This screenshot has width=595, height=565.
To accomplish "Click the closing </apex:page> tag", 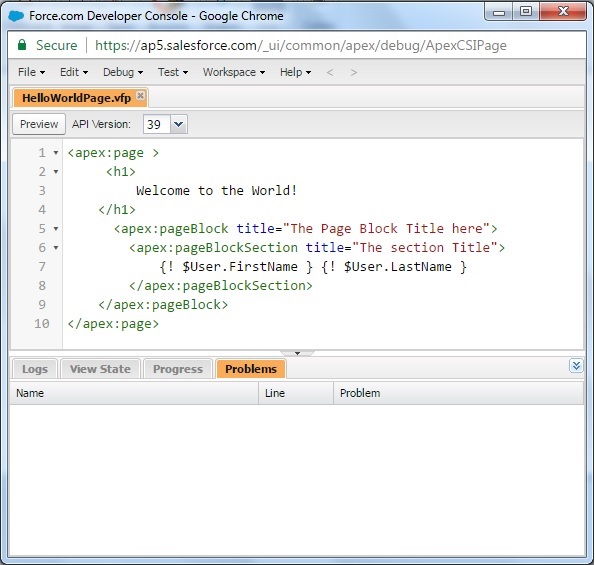I will point(113,324).
